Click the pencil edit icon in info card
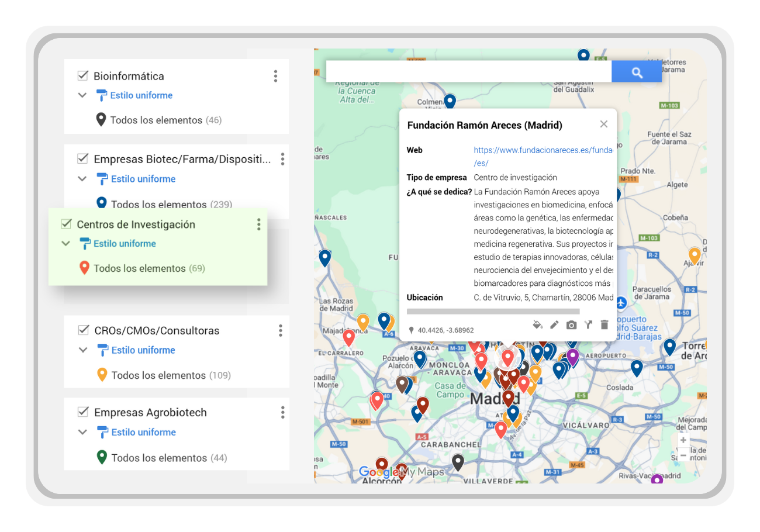 point(554,324)
